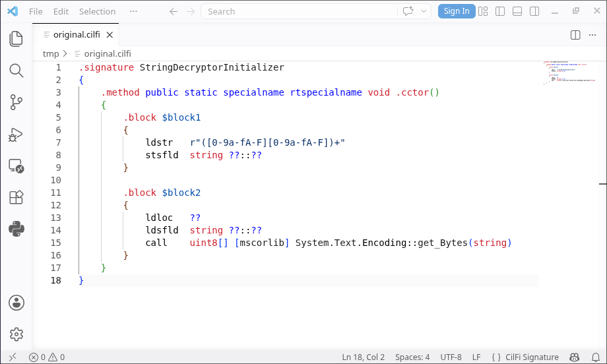Open the File menu
607x364 pixels.
point(36,12)
